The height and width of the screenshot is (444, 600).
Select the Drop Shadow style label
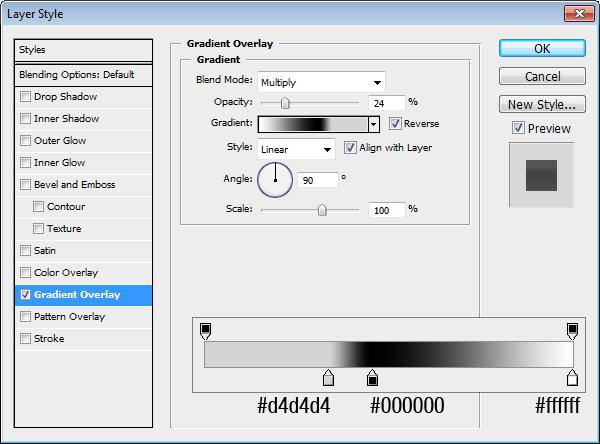(x=65, y=96)
